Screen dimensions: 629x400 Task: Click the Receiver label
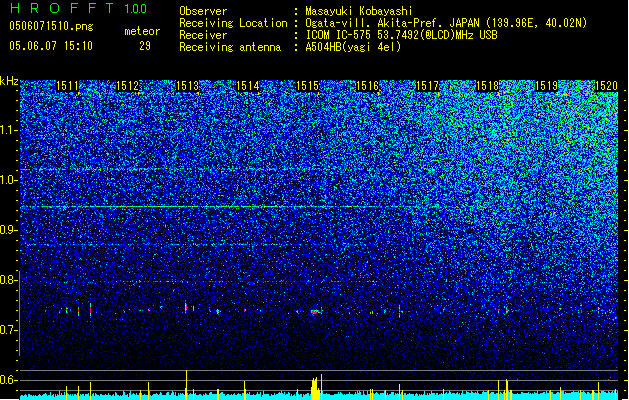coord(203,35)
